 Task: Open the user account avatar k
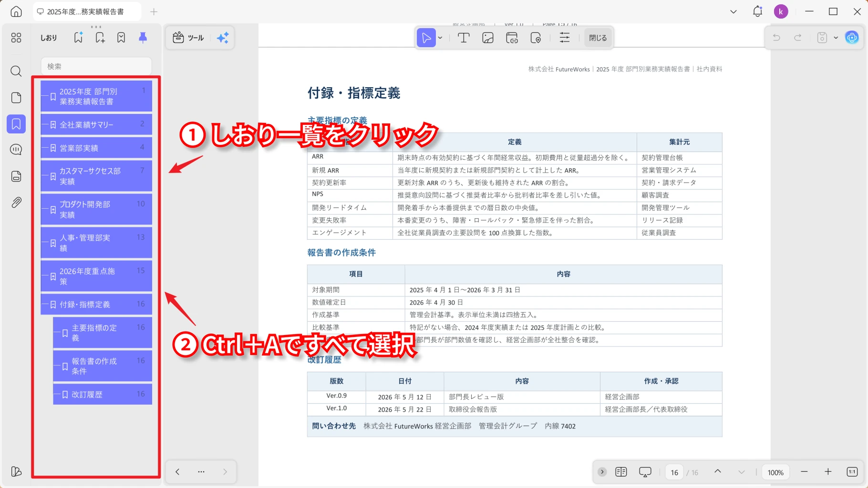pos(781,11)
